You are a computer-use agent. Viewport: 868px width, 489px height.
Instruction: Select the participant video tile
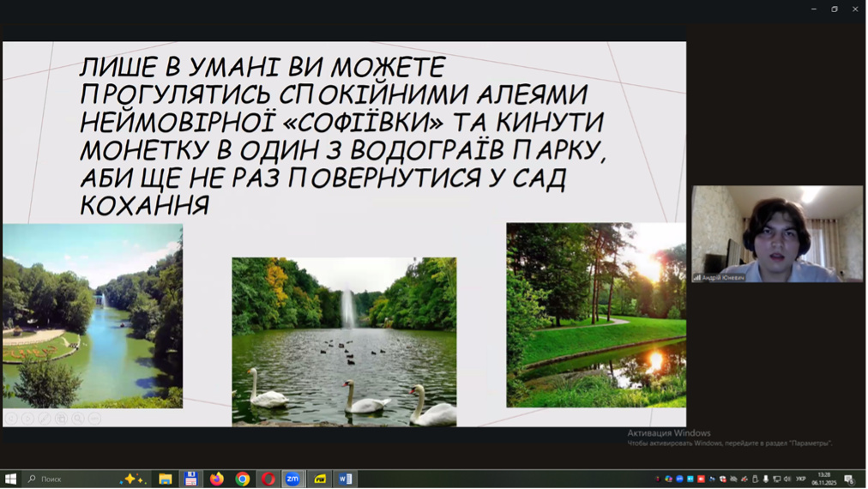point(777,233)
